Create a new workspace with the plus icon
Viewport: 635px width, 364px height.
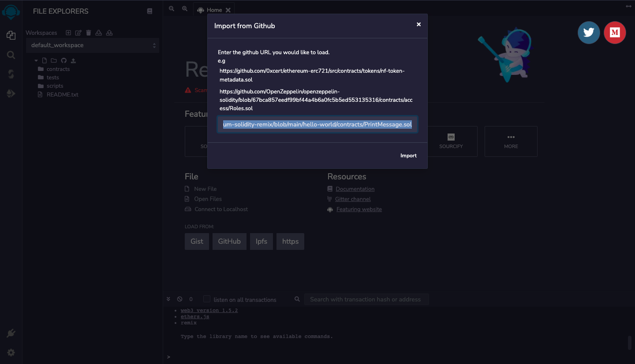(68, 32)
